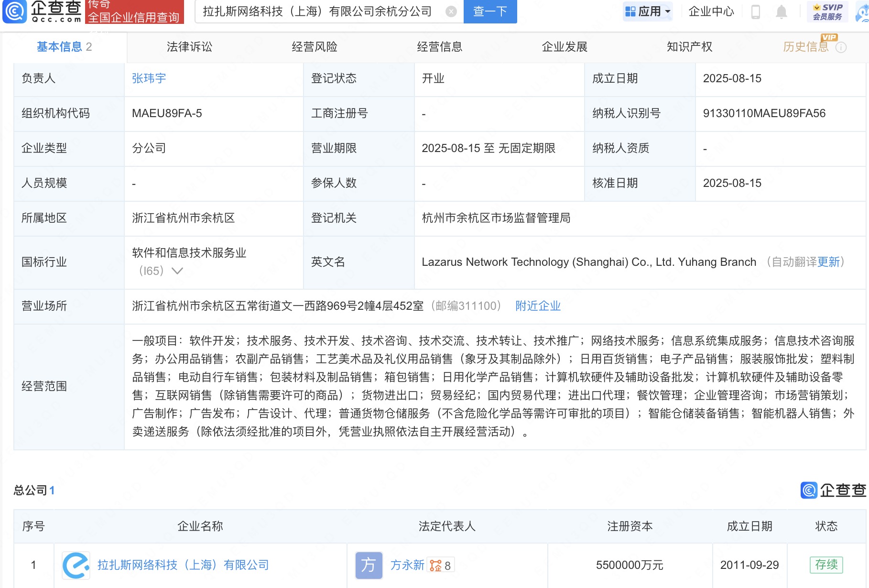Click the grid icon in 应用 menu
Image resolution: width=869 pixels, height=588 pixels.
(630, 11)
